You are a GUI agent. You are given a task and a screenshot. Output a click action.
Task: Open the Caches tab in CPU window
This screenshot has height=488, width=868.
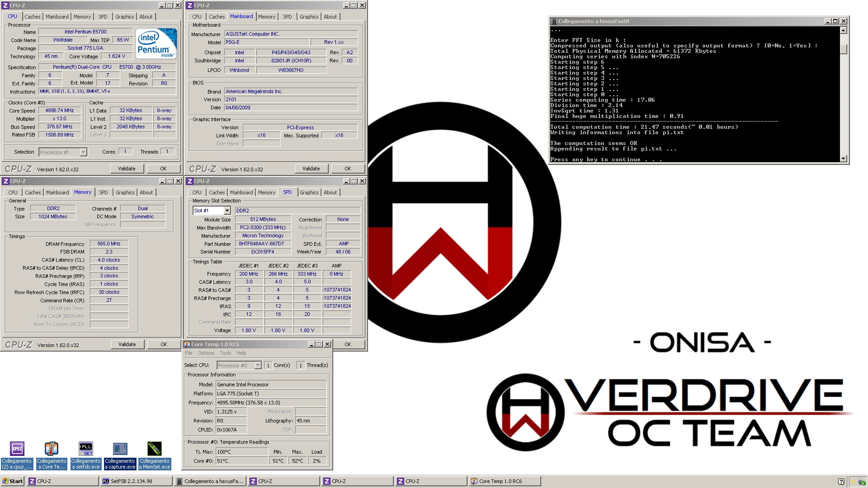[x=33, y=17]
